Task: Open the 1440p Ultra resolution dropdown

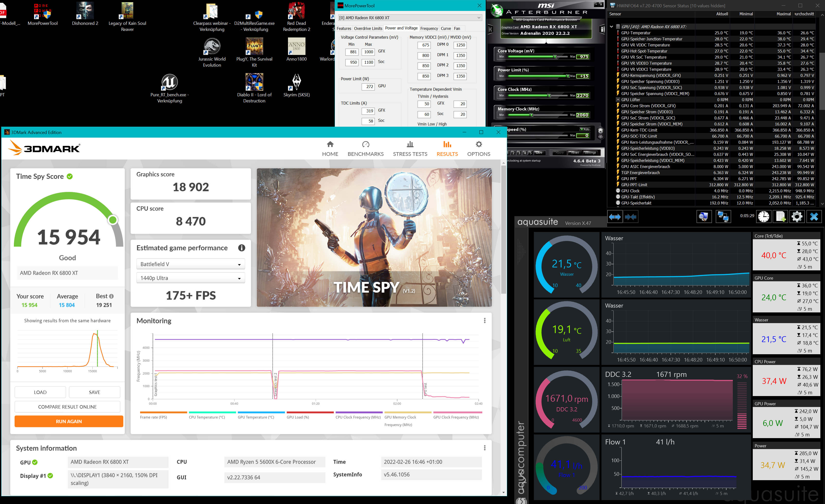Action: (190, 278)
